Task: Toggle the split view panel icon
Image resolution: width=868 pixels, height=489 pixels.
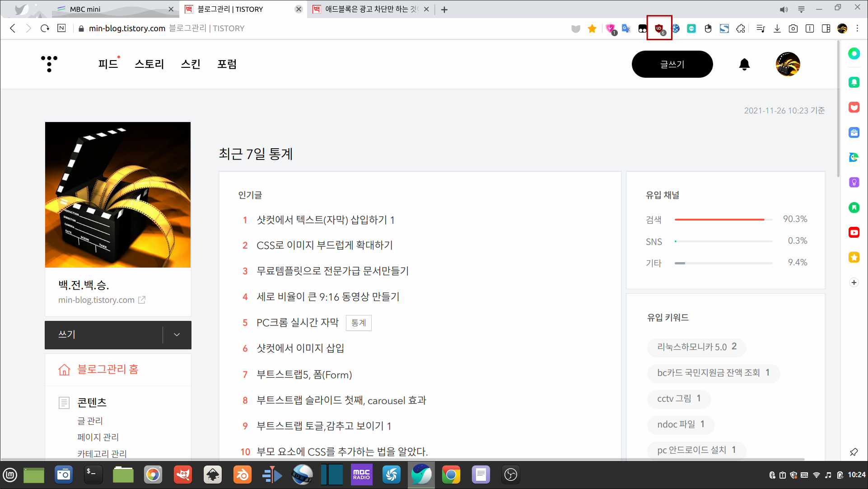Action: click(x=826, y=28)
